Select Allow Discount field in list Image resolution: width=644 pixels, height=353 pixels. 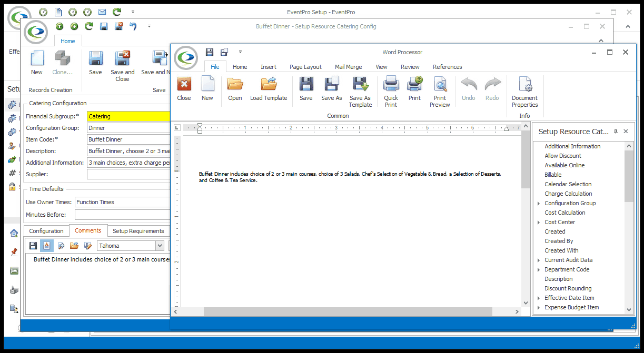coord(563,156)
